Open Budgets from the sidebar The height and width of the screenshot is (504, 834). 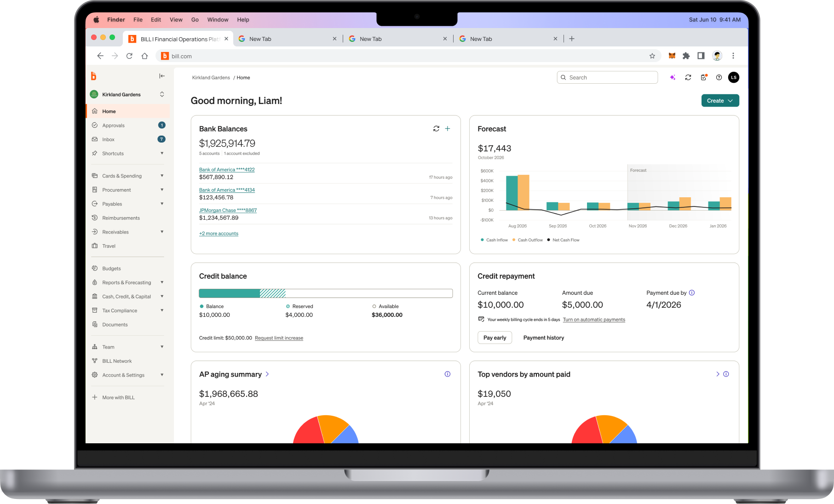pos(112,268)
